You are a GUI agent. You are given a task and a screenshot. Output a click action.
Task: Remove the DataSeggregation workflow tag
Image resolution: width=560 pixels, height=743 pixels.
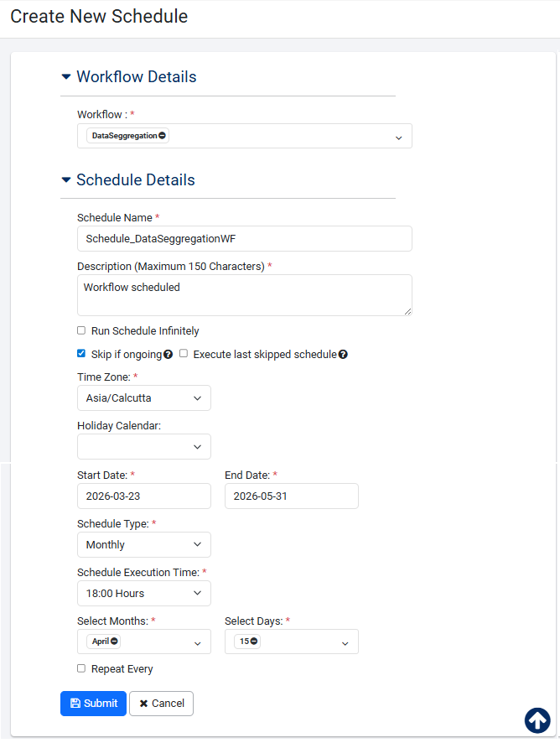click(x=162, y=136)
